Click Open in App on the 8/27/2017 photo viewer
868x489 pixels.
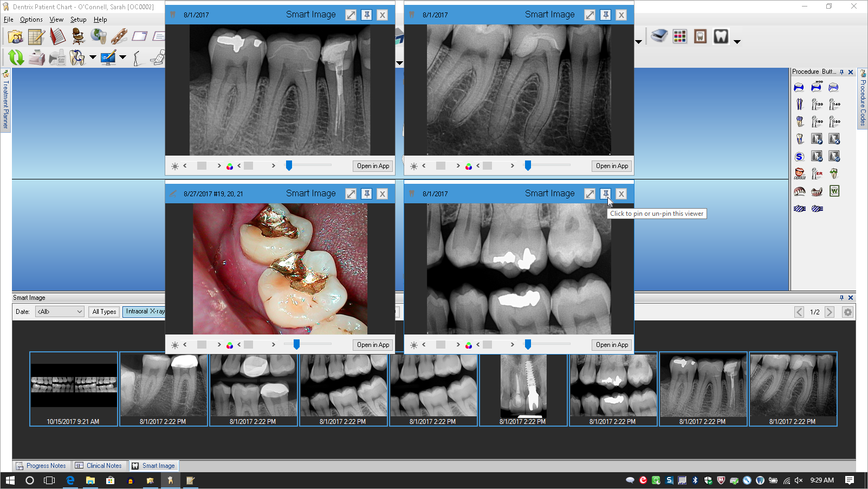click(x=373, y=344)
